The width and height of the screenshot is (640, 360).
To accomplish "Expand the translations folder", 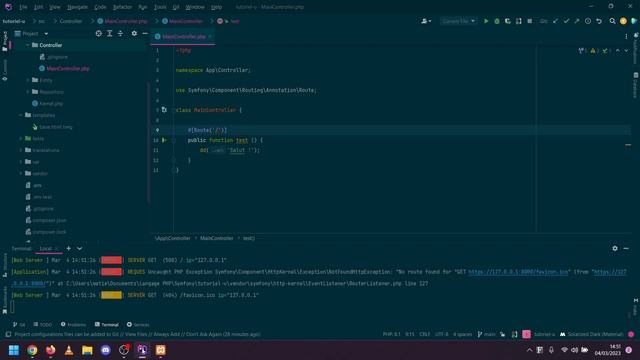I will (x=21, y=150).
